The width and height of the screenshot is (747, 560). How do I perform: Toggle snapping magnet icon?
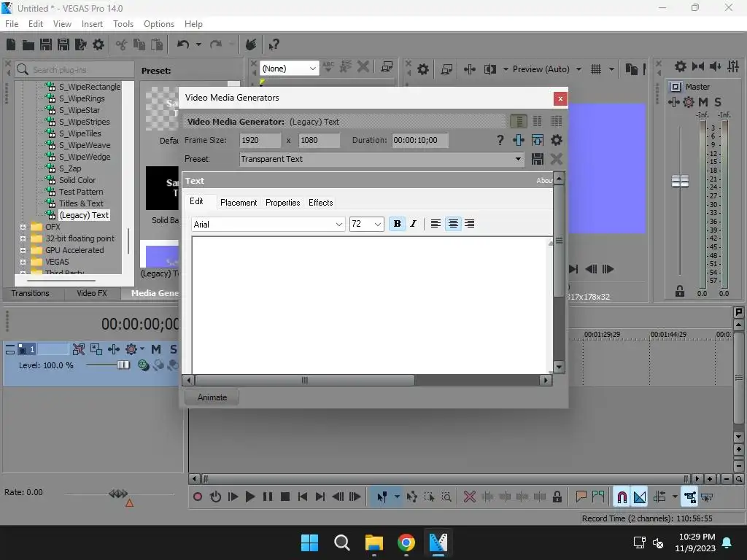[622, 497]
